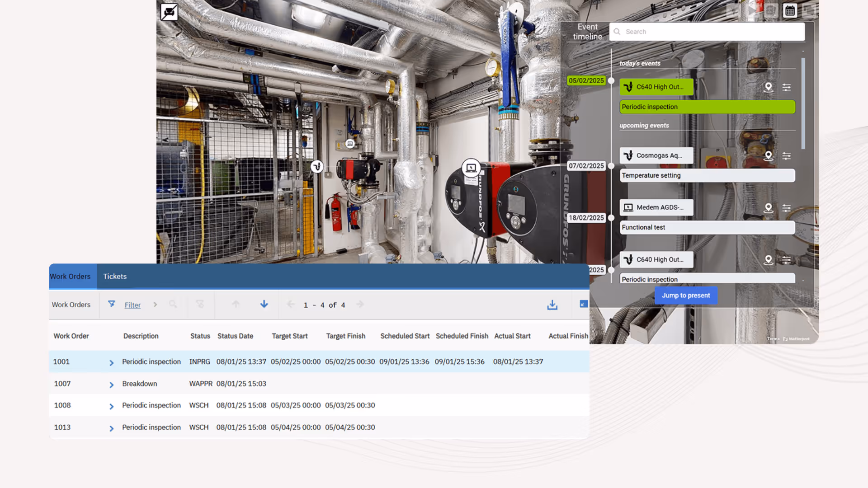Click the location pin for Cosmogas Aq event
This screenshot has height=488, width=868.
(x=768, y=156)
